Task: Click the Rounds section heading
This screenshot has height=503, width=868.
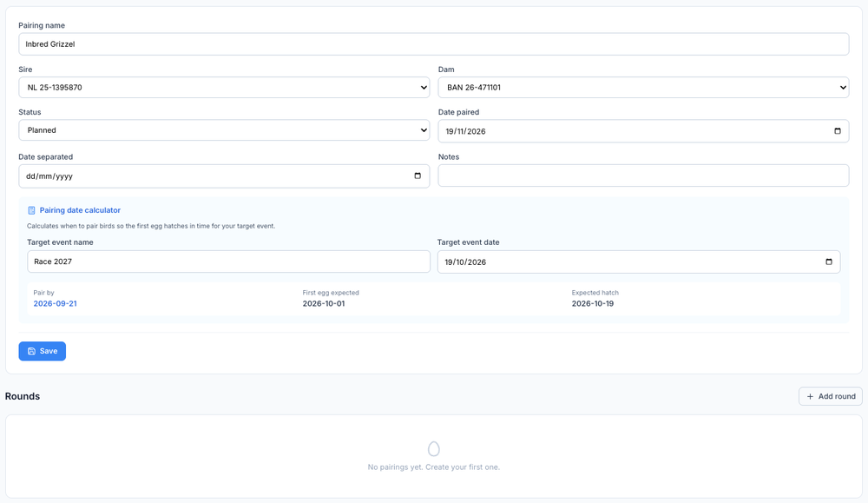Action: 23,396
